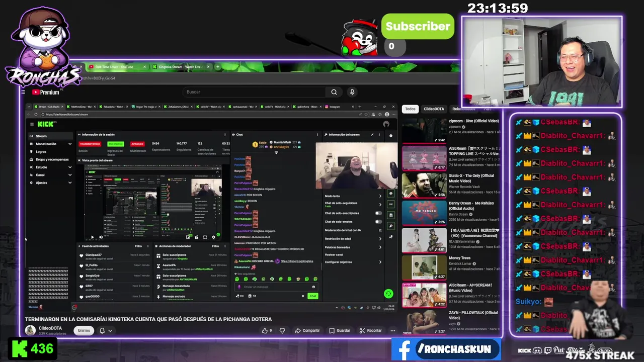Edit stream info with pencil icon
644x362 pixels.
click(372, 135)
